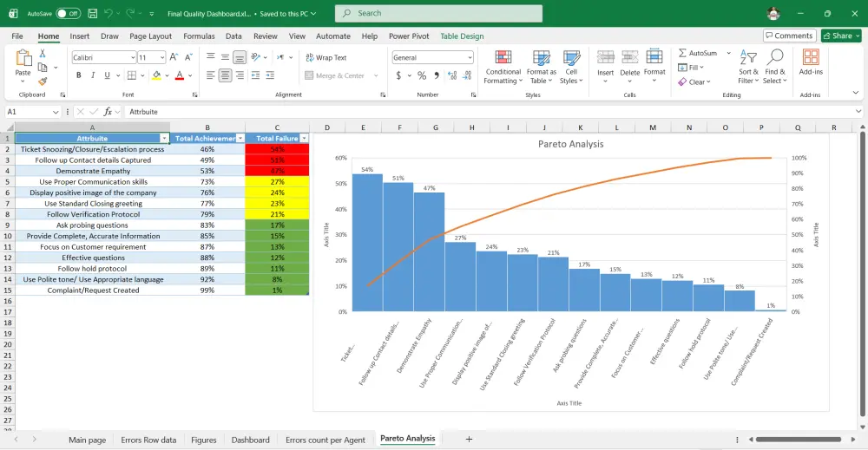
Task: Open the font name dropdown showing Calibri
Action: tap(133, 57)
